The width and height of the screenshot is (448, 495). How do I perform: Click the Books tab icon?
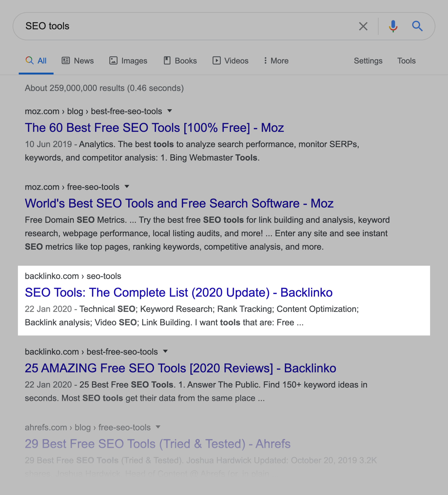(167, 60)
